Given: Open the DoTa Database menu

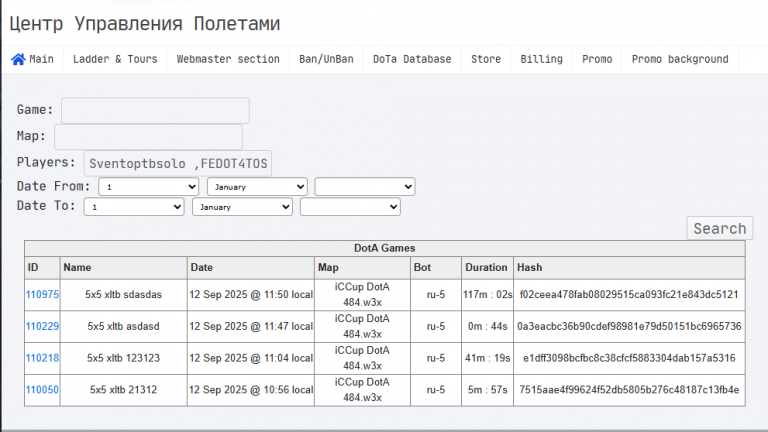Looking at the screenshot, I should point(412,59).
